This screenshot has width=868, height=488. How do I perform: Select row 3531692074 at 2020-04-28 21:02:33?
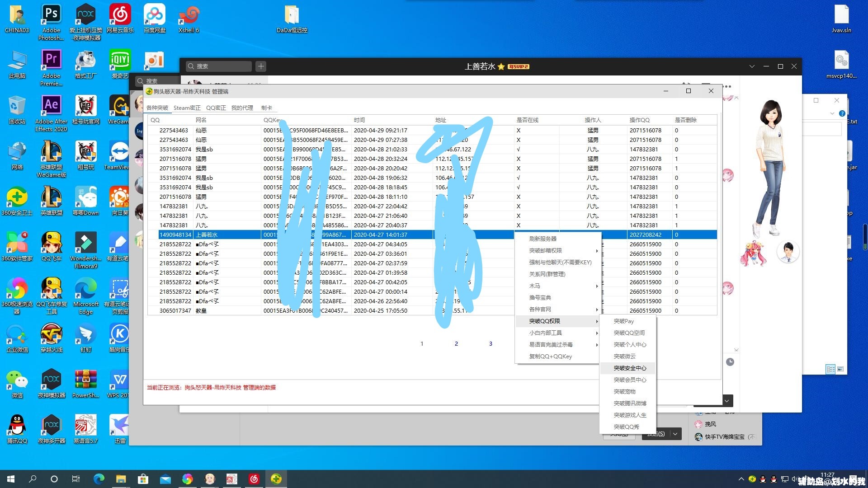(432, 149)
